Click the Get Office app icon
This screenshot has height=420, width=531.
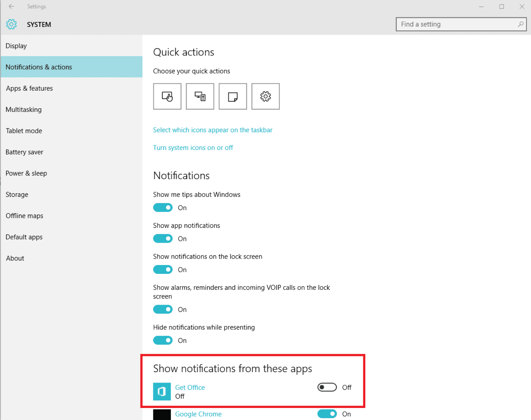[x=162, y=392]
